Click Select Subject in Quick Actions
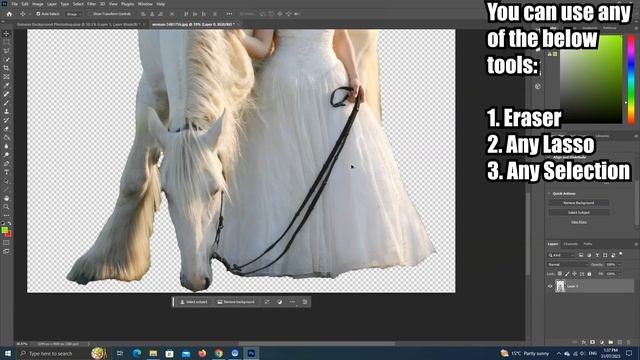The height and width of the screenshot is (360, 640). (x=579, y=212)
